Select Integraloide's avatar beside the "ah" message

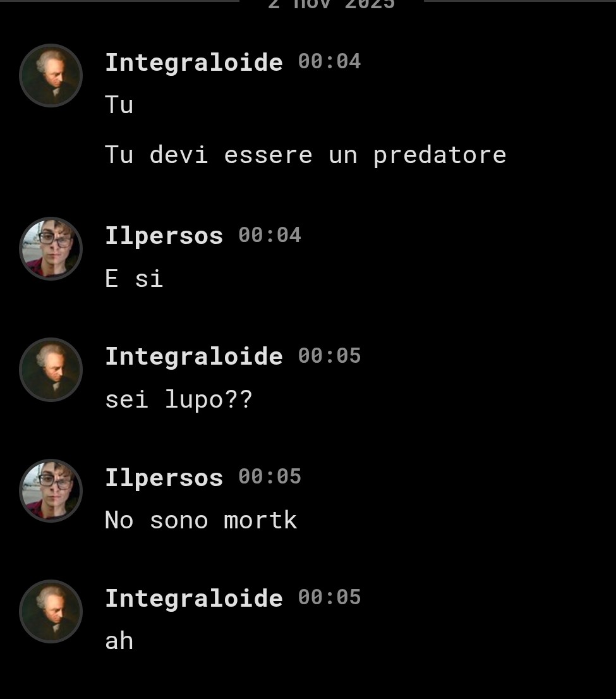coord(51,611)
